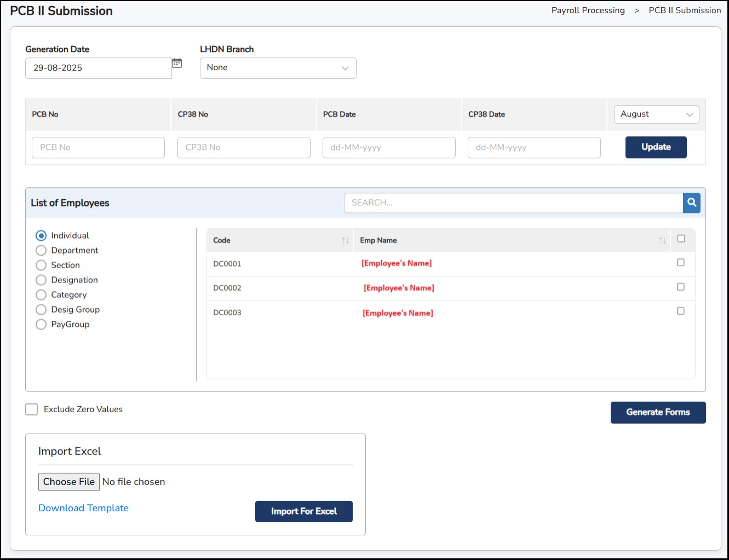The image size is (729, 560).
Task: Select checkbox for employee DC0001
Action: pos(680,263)
